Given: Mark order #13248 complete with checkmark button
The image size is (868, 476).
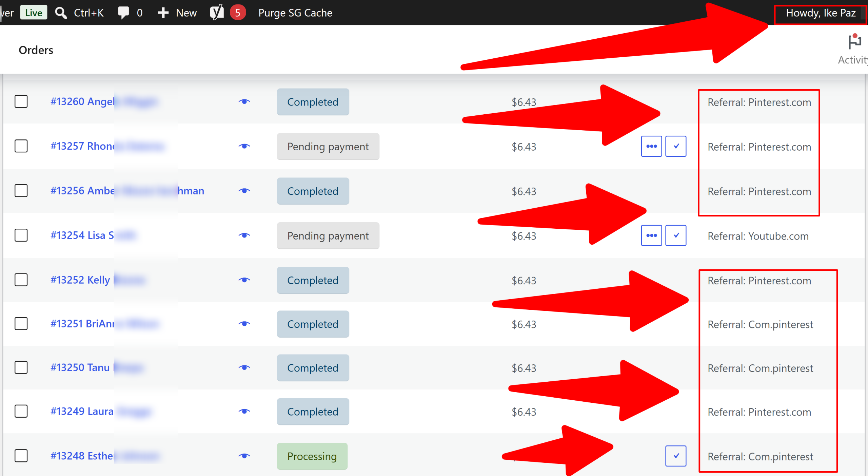Looking at the screenshot, I should (x=676, y=456).
